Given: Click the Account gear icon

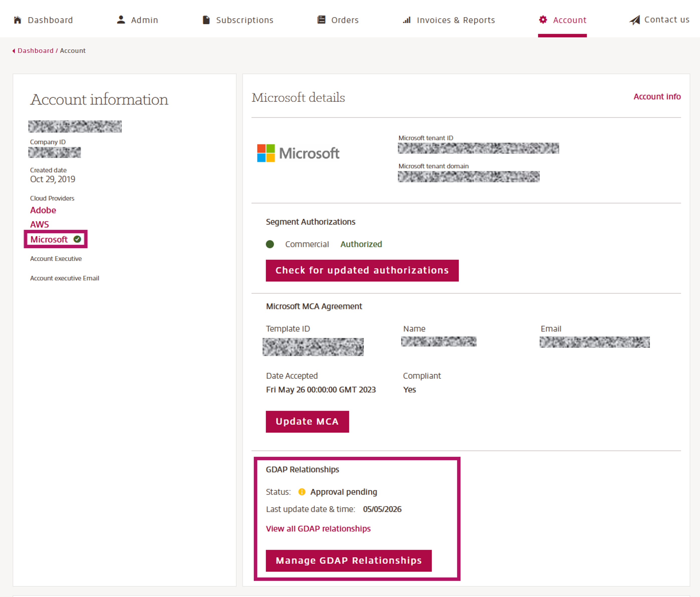Looking at the screenshot, I should 543,20.
